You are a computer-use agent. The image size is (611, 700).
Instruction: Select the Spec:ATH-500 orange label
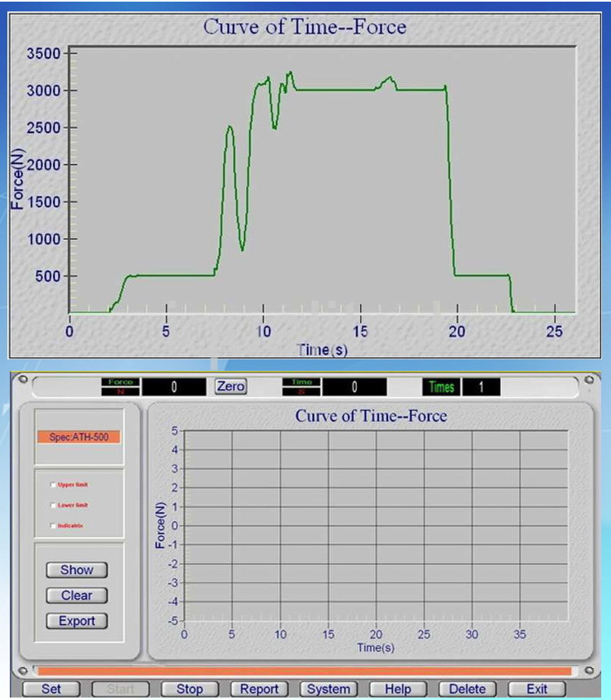tap(79, 437)
